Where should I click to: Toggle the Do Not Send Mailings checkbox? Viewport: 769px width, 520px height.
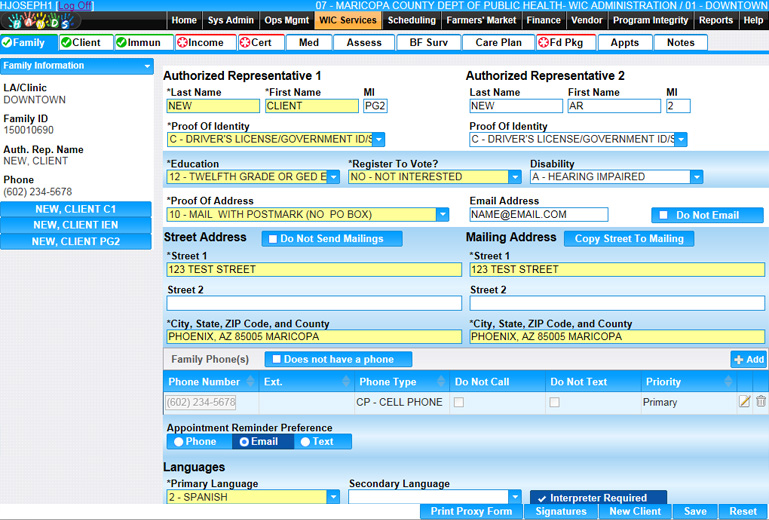(272, 239)
